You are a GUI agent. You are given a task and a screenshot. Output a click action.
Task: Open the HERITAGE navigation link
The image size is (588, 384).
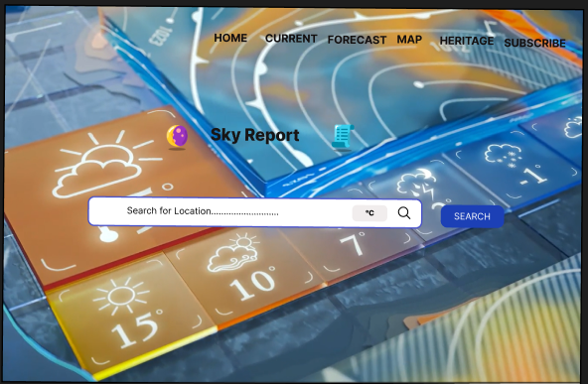(x=467, y=41)
